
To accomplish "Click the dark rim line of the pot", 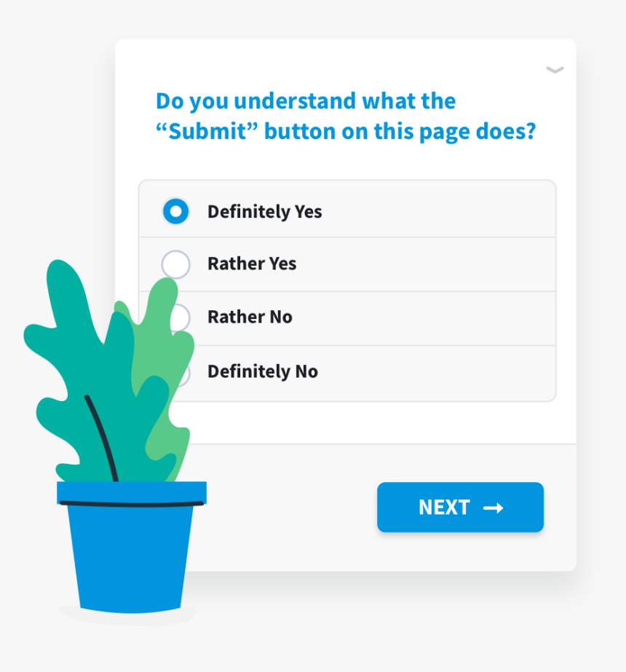I will (x=131, y=504).
